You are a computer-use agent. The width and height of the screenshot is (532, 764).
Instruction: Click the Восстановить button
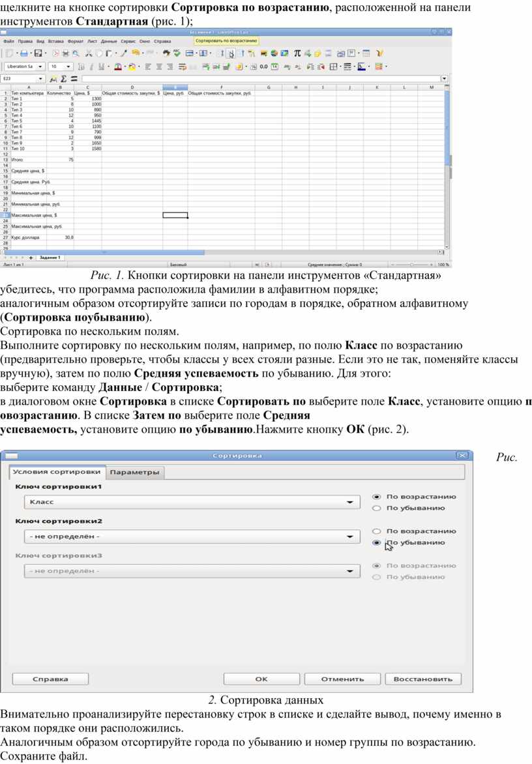tap(423, 679)
